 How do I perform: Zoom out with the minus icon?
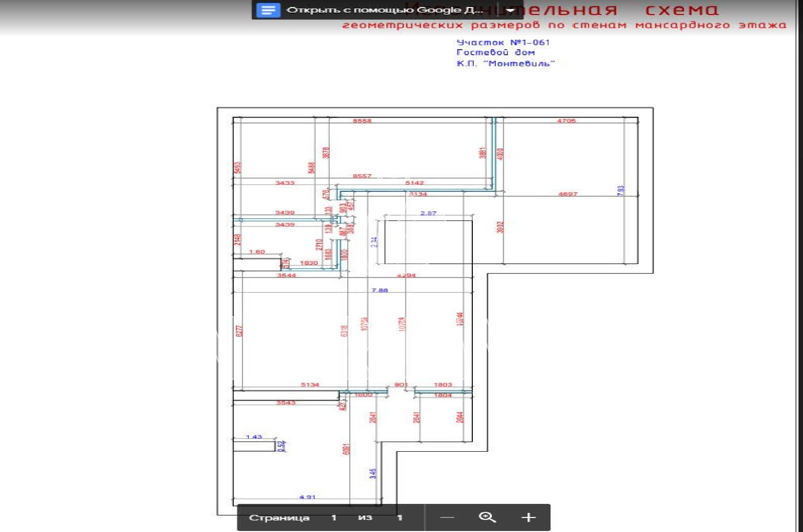tap(447, 517)
